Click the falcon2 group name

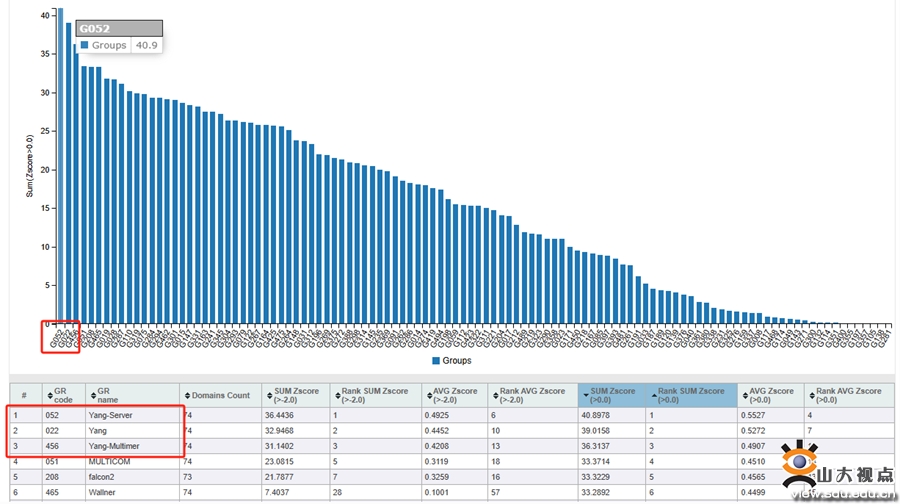click(x=101, y=477)
